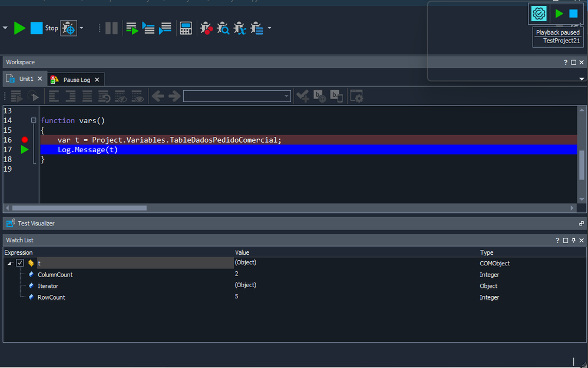588x368 pixels.
Task: Collapse the function vars code fold
Action: [34, 120]
